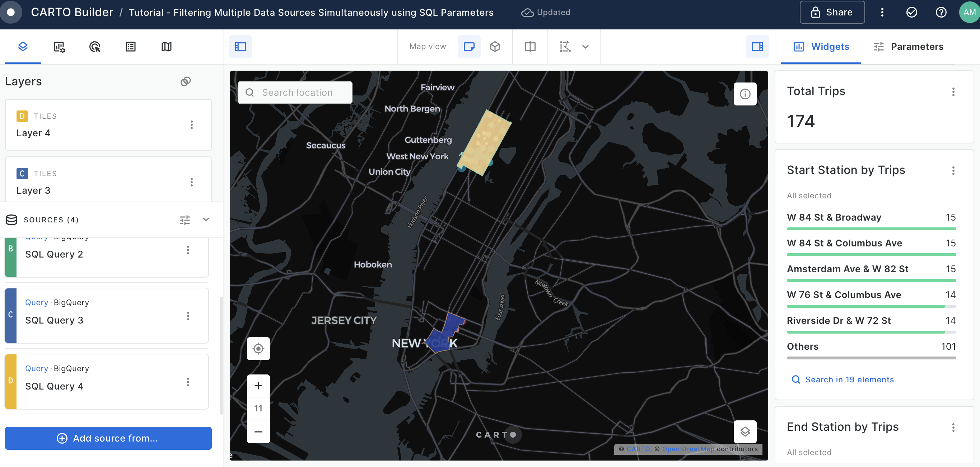Toggle the right panel visibility
Viewport: 980px width, 467px height.
[757, 47]
